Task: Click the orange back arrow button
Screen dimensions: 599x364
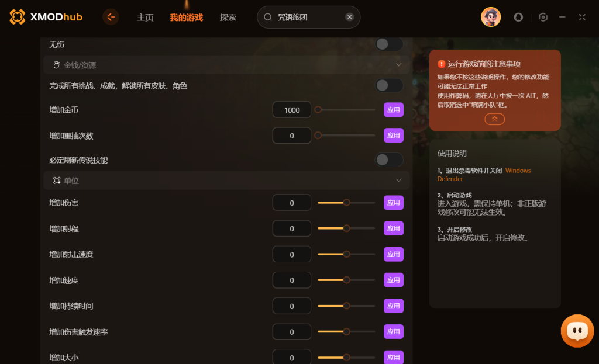Action: (x=111, y=17)
